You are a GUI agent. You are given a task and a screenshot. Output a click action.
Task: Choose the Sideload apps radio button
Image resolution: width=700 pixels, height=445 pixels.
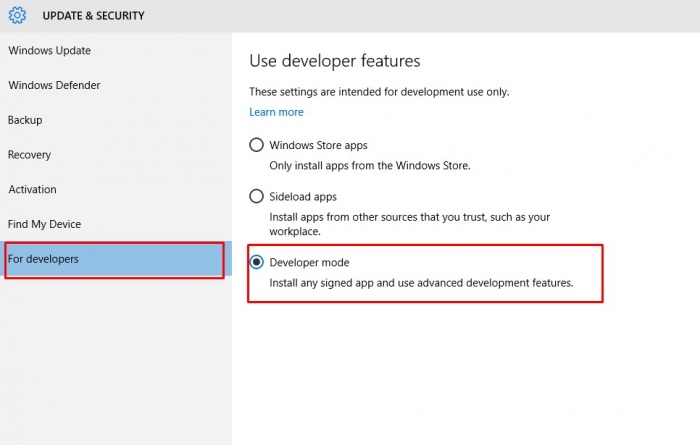point(257,196)
